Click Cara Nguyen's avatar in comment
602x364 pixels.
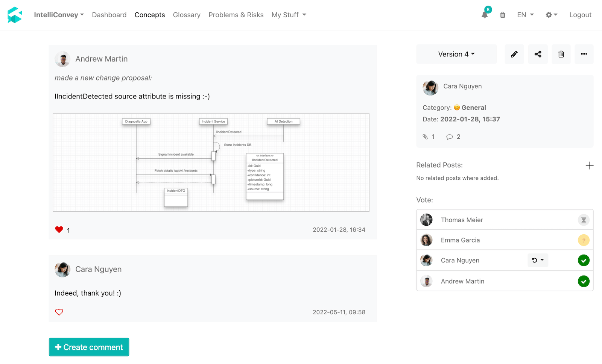point(62,270)
